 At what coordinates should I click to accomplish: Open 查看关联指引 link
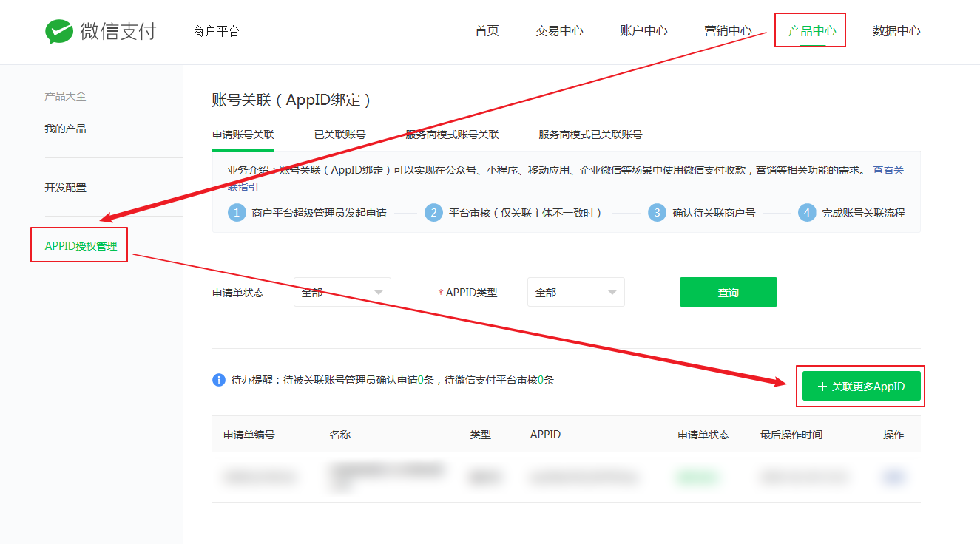pyautogui.click(x=888, y=171)
